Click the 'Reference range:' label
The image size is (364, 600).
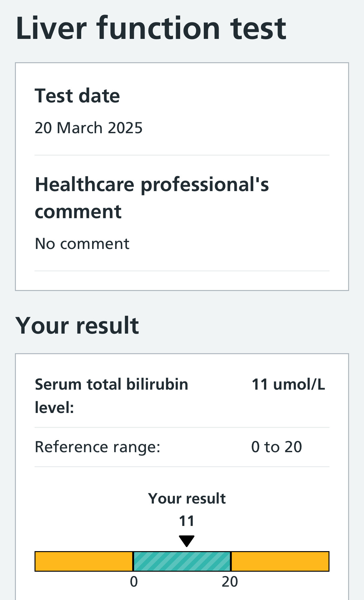click(x=97, y=447)
